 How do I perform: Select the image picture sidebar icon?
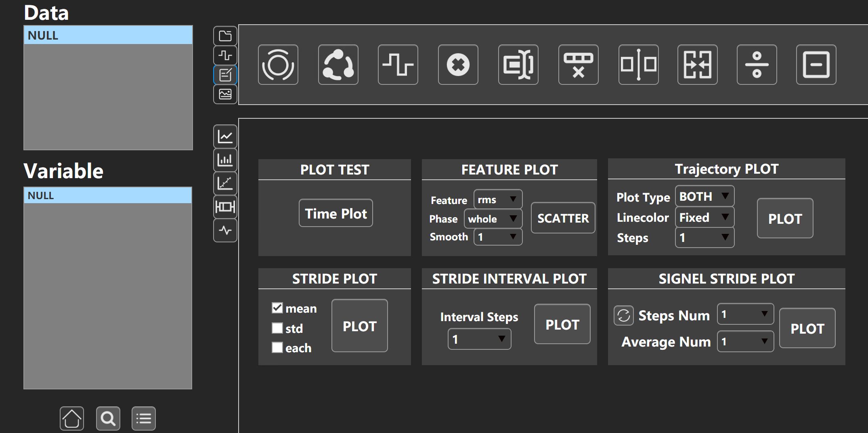click(x=225, y=94)
